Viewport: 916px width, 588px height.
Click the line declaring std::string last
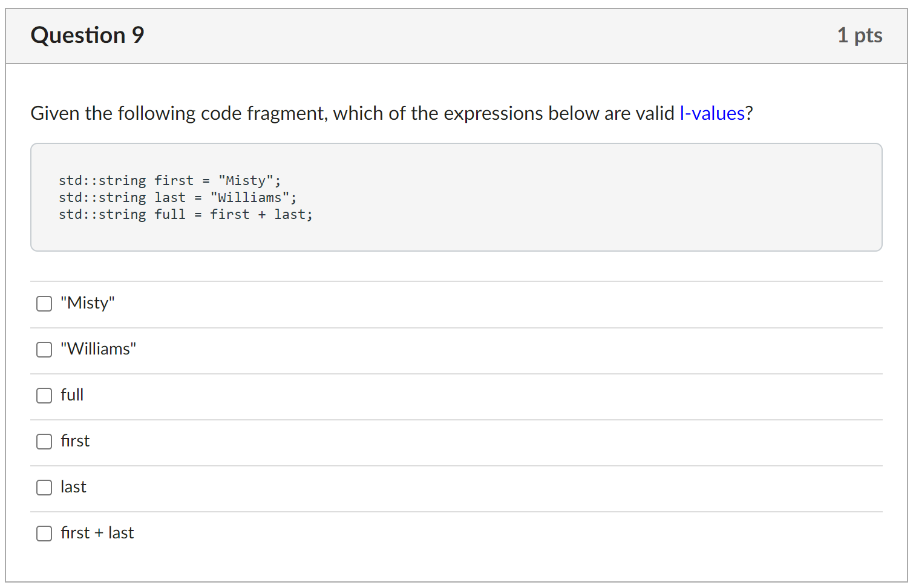coord(177,197)
